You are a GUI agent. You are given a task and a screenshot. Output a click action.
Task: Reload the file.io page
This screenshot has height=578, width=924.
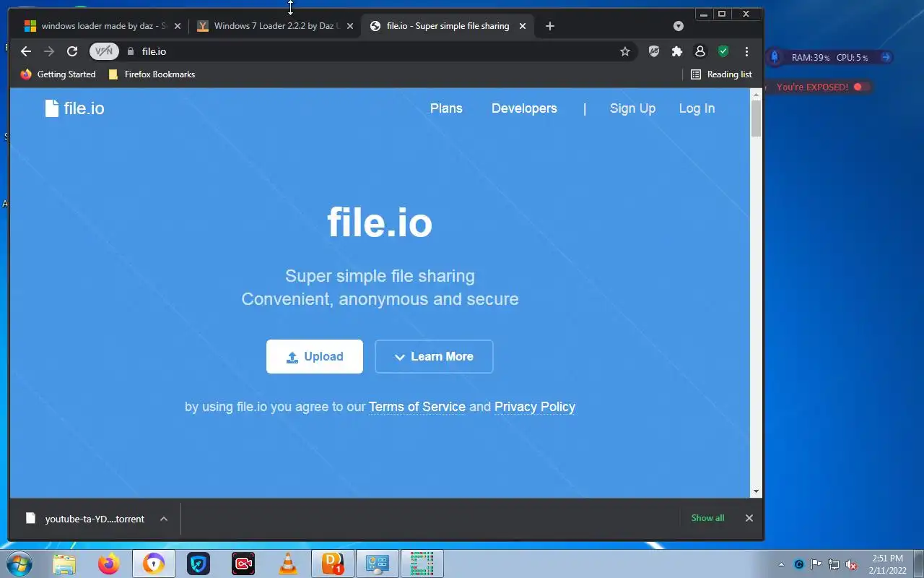(72, 51)
